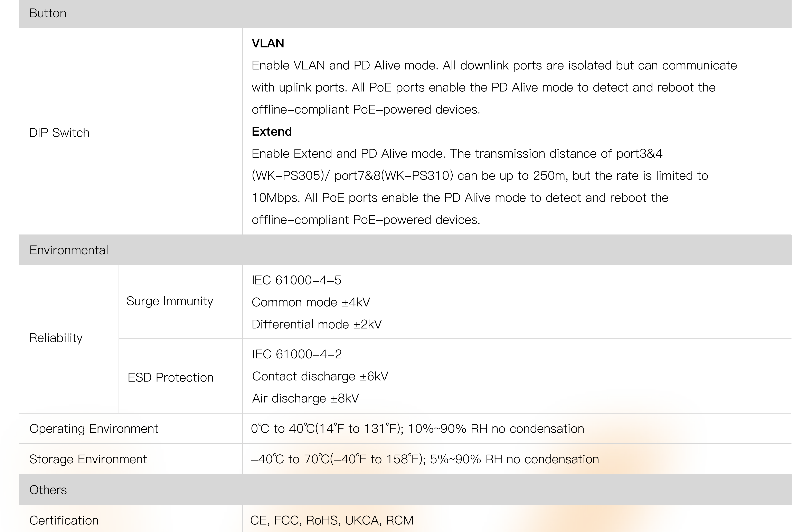The width and height of the screenshot is (811, 532).
Task: Click the DIP Switch row label
Action: [x=59, y=133]
